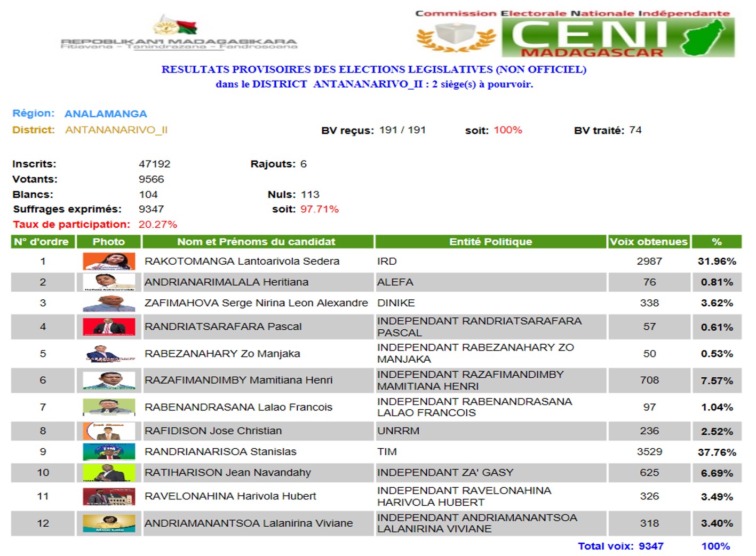Click candidate photo of ANDRIANARIMALALA Heritiana
Viewport: 756px width, 556px height.
pyautogui.click(x=109, y=282)
